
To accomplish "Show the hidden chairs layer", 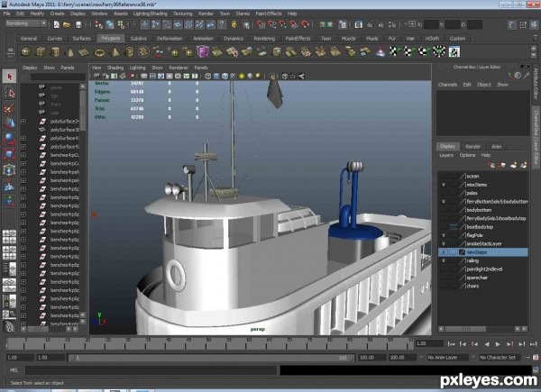I will (x=444, y=286).
